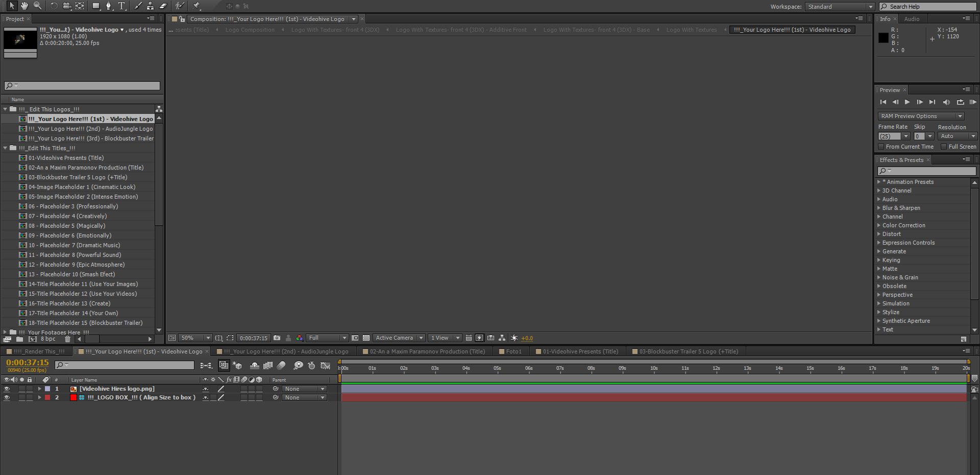Select the Unified Camera tool
This screenshot has height=475, width=980.
coord(67,6)
